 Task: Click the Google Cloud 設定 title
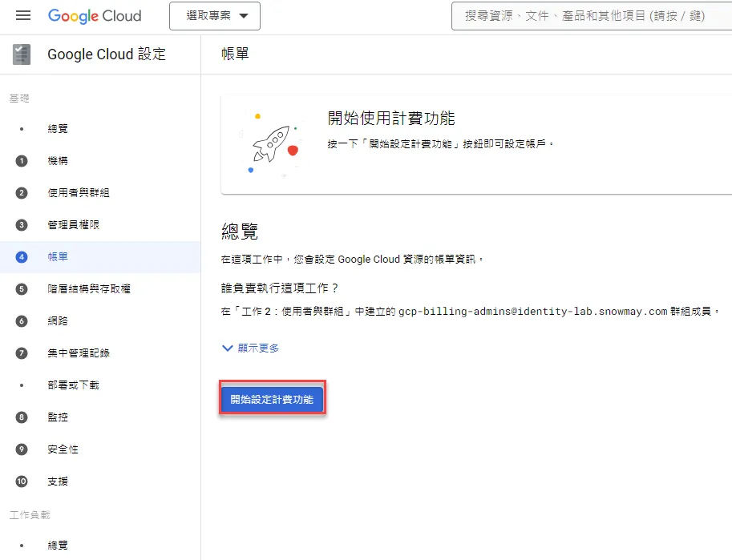point(107,54)
